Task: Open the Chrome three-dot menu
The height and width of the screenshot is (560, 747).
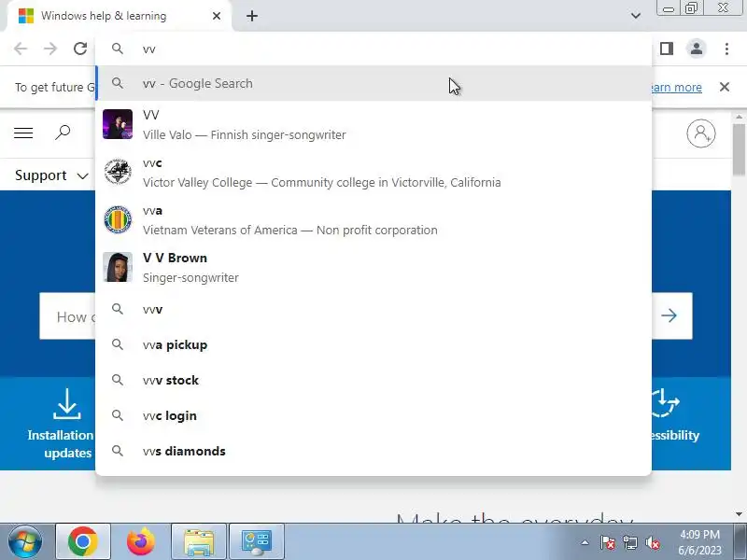Action: pyautogui.click(x=726, y=49)
